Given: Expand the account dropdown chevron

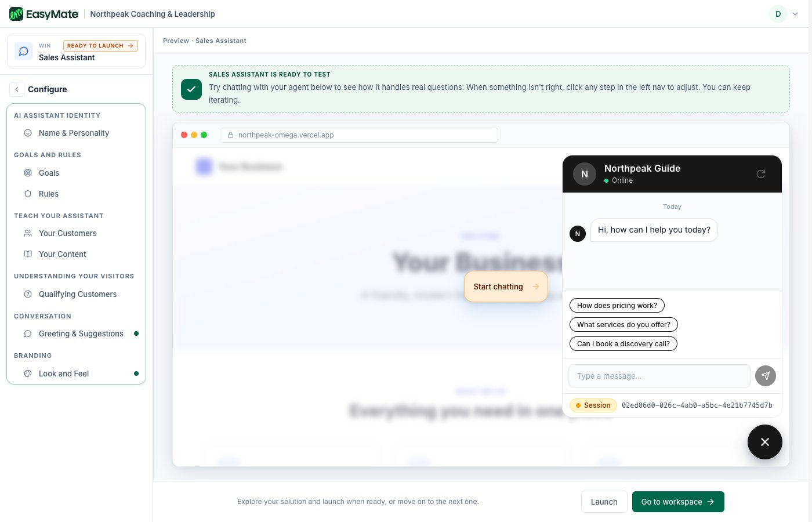Looking at the screenshot, I should tap(795, 14).
